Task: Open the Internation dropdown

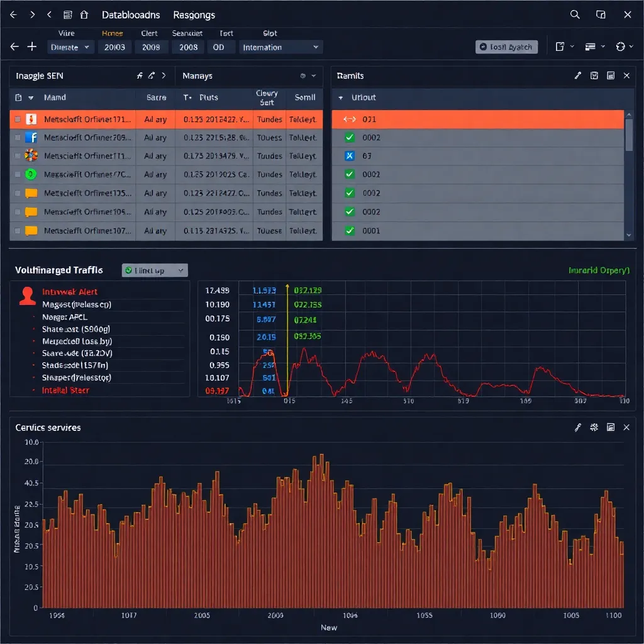Action: (280, 47)
